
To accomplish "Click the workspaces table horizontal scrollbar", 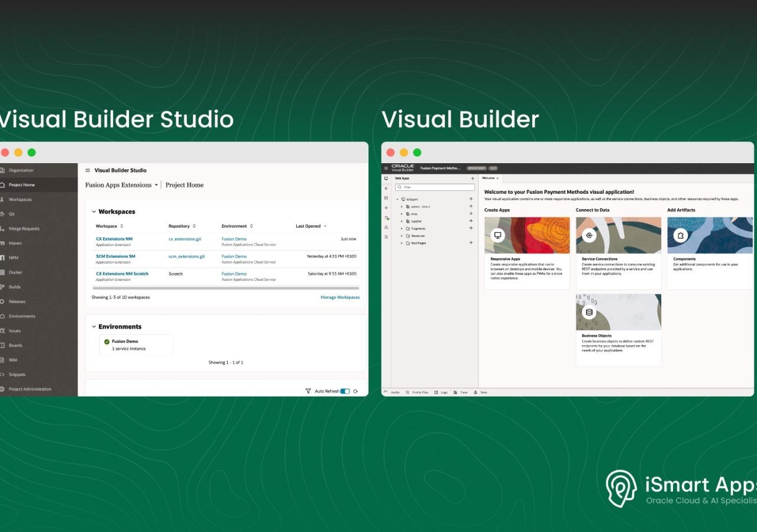I will tap(225, 288).
